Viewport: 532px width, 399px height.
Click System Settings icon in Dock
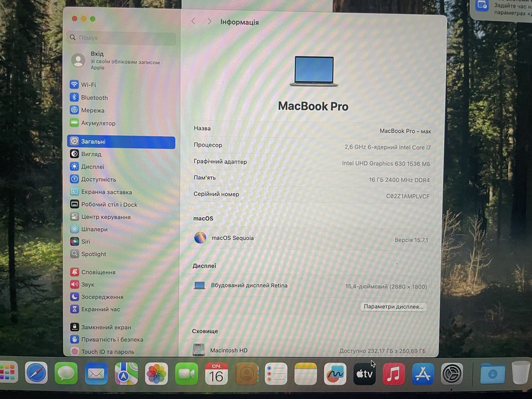(452, 374)
